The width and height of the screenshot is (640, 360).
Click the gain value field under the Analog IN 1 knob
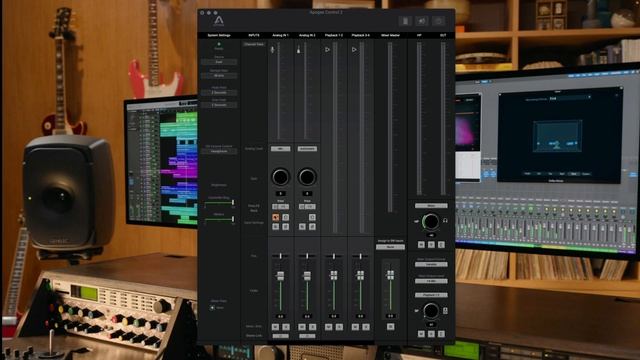(280, 193)
